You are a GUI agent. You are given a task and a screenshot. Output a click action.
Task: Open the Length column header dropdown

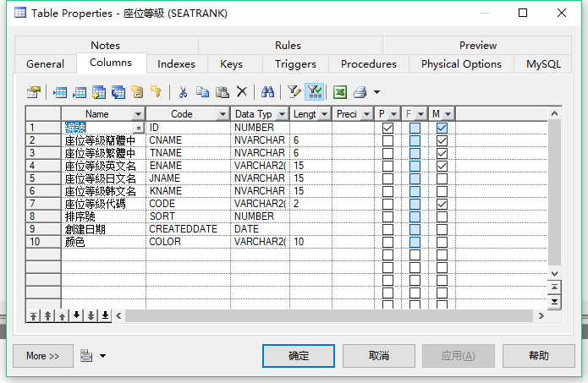point(324,114)
